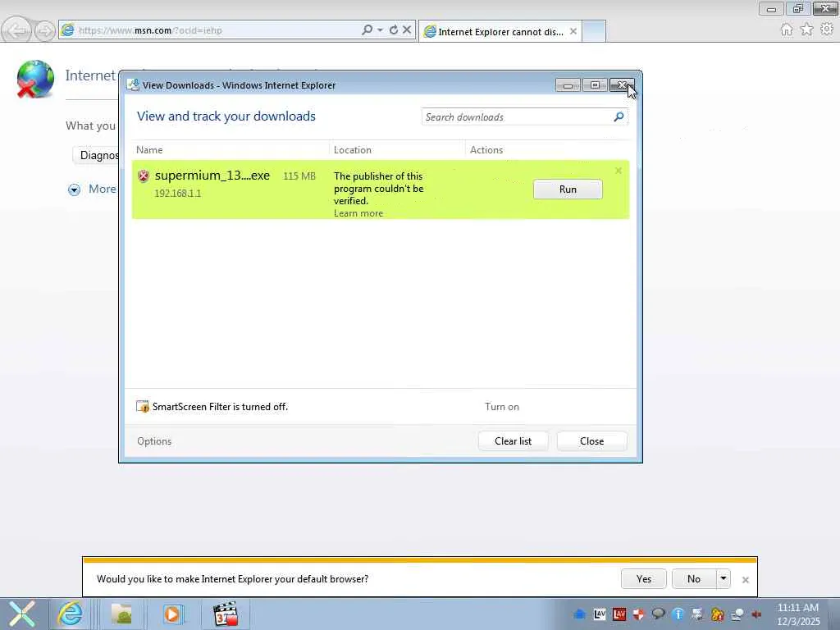
Task: Click the Actions column header
Action: (486, 150)
